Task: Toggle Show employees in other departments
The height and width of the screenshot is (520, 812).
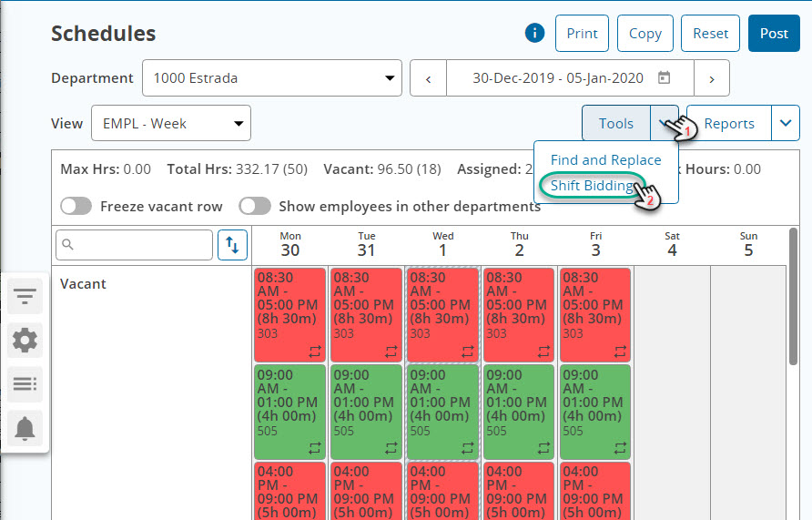Action: tap(255, 206)
